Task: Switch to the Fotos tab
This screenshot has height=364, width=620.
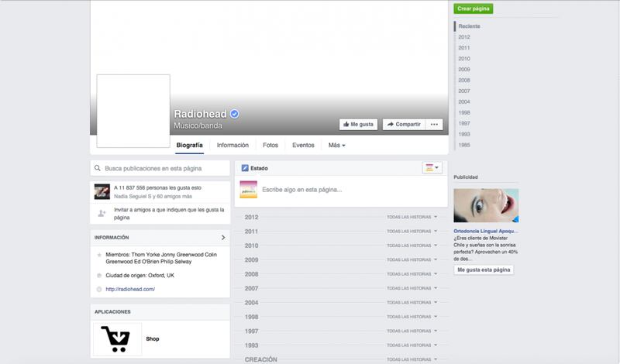Action: pos(270,145)
